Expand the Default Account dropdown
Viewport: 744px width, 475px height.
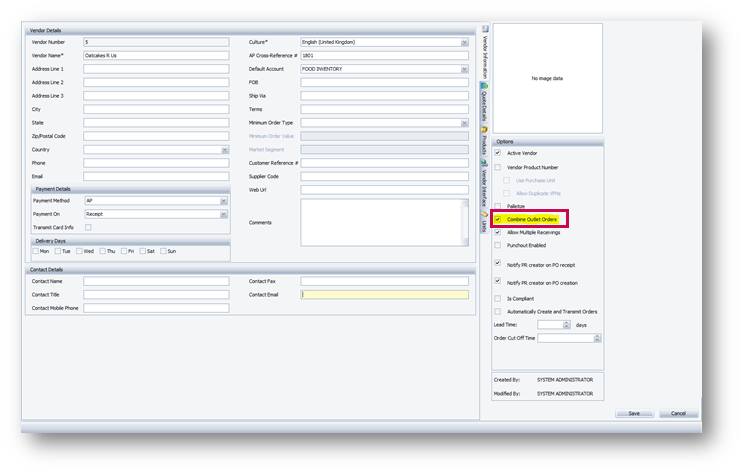pos(464,69)
